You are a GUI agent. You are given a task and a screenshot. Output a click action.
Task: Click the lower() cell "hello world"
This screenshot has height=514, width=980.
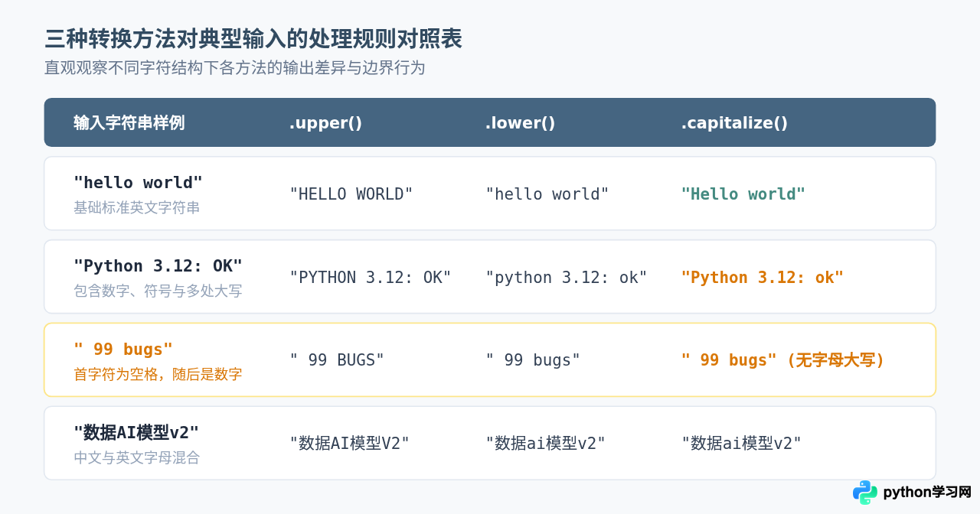tap(547, 194)
